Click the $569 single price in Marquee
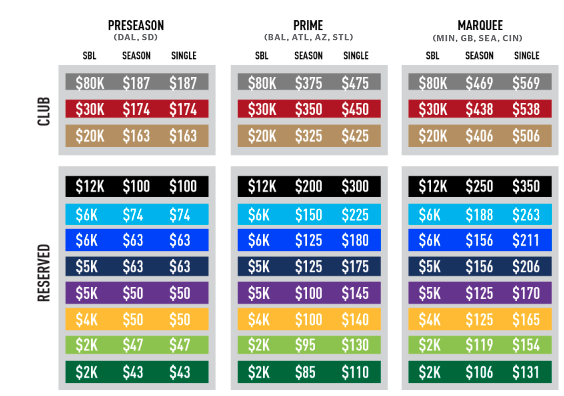564x396 pixels. pyautogui.click(x=526, y=83)
